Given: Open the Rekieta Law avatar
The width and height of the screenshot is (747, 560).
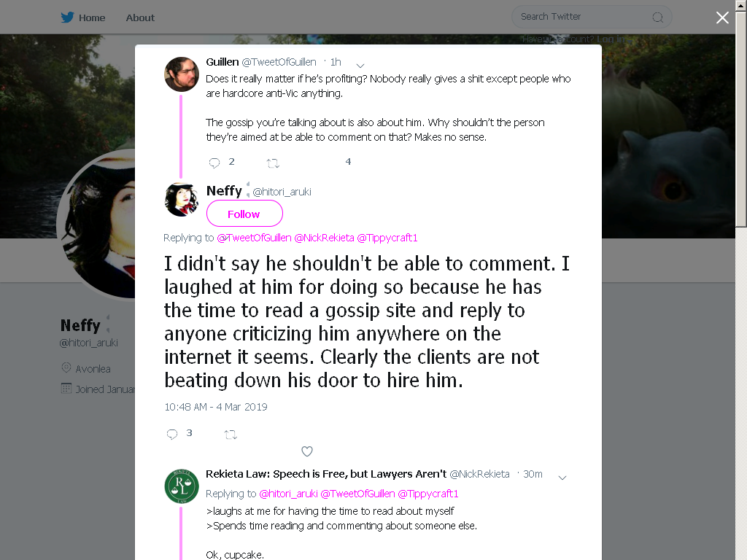Looking at the screenshot, I should click(x=182, y=486).
